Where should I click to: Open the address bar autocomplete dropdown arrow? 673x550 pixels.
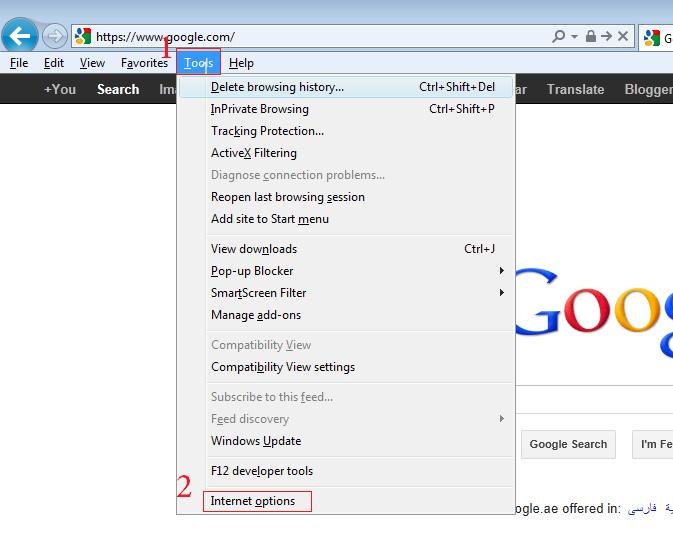point(574,36)
